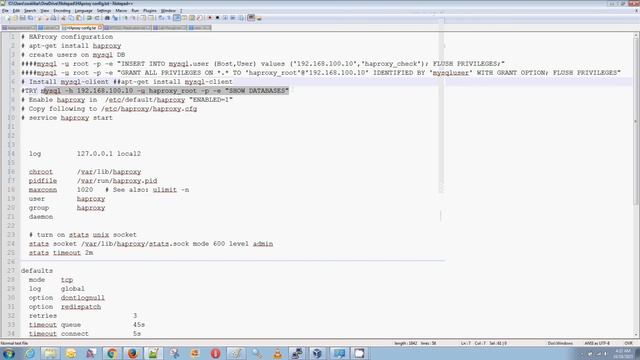Open Firefox from the taskbar
640x360 pixels.
click(x=133, y=353)
